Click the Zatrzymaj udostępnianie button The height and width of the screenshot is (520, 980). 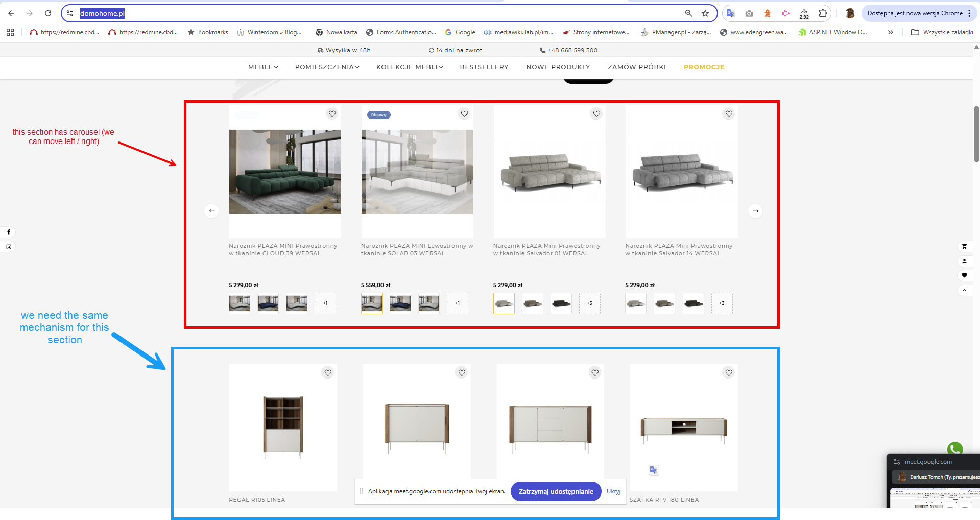tap(556, 491)
